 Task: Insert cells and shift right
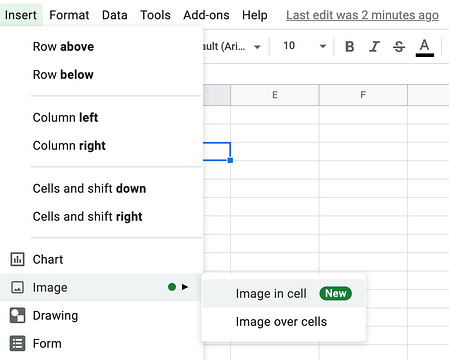click(x=101, y=216)
